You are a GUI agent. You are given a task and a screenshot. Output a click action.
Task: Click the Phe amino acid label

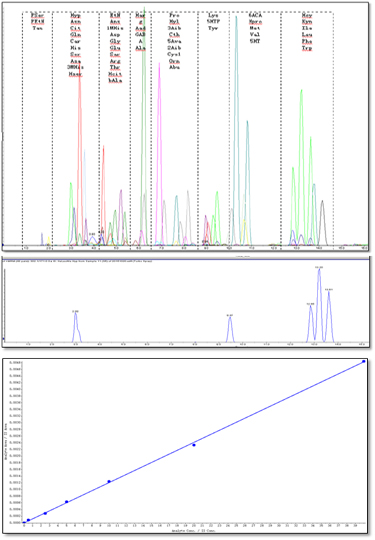click(x=307, y=41)
